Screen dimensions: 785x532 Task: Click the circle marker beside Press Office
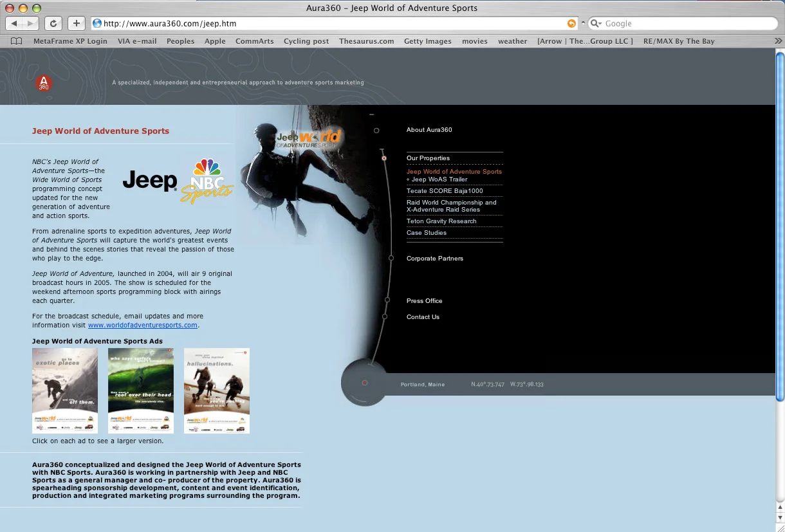pos(387,300)
